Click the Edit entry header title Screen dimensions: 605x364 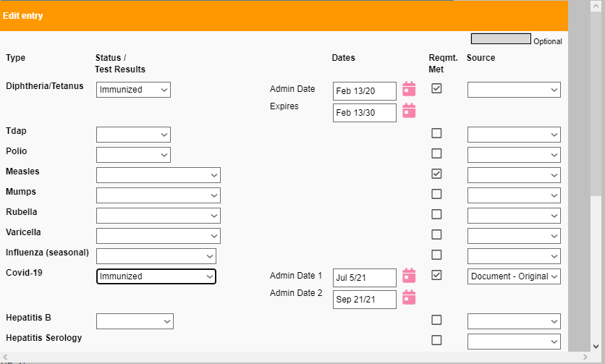(x=22, y=16)
